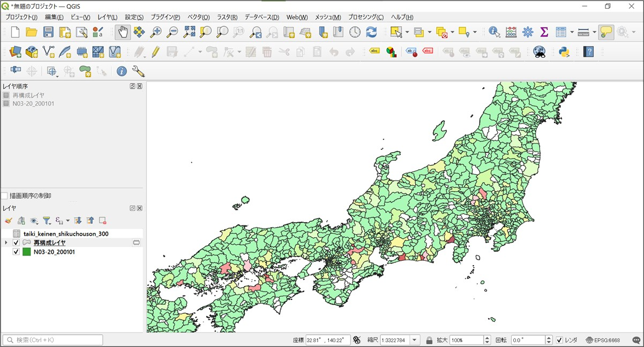
Task: Open Attribute Table dropdown arrow
Action: click(x=572, y=32)
